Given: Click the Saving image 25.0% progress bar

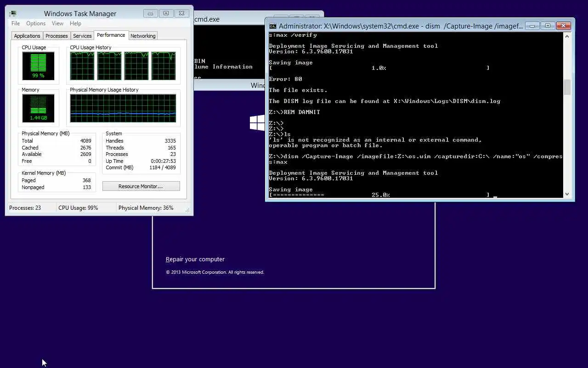Looking at the screenshot, I should coord(379,195).
